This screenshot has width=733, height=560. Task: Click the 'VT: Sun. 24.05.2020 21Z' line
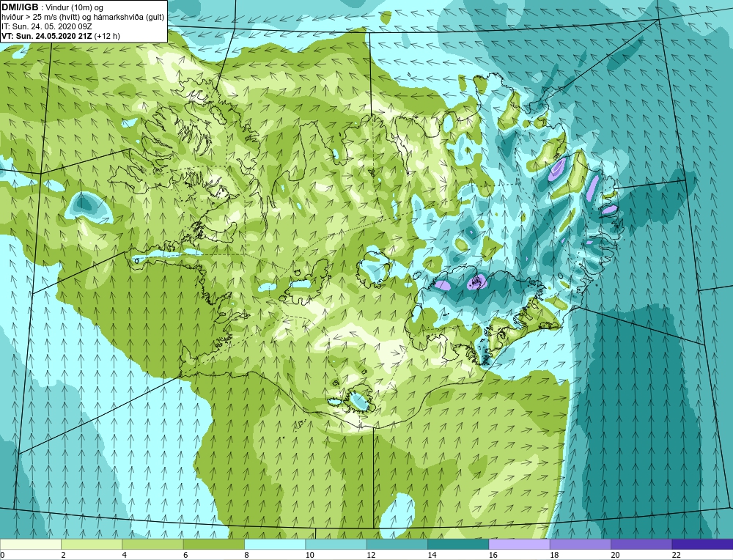pyautogui.click(x=47, y=36)
